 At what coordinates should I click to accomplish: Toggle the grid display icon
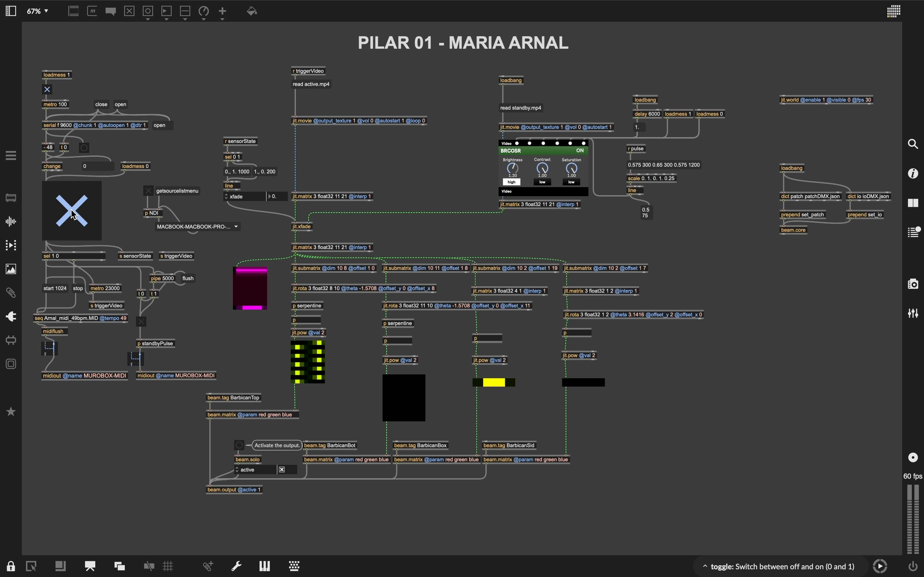pos(168,566)
